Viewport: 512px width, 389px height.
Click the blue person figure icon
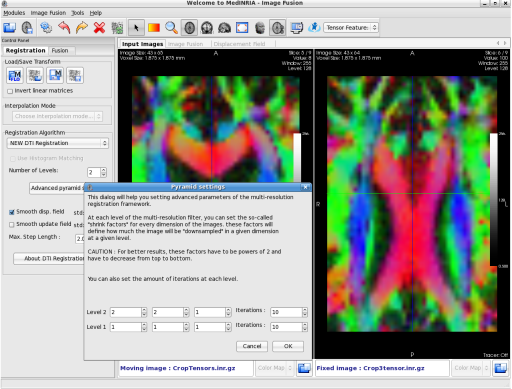(x=314, y=27)
